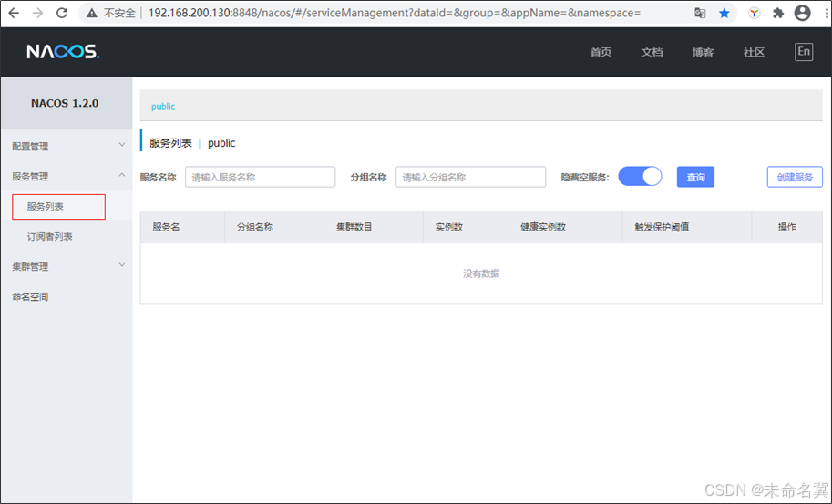Collapse the 服务管理 sidebar menu
The image size is (832, 504).
coord(67,176)
